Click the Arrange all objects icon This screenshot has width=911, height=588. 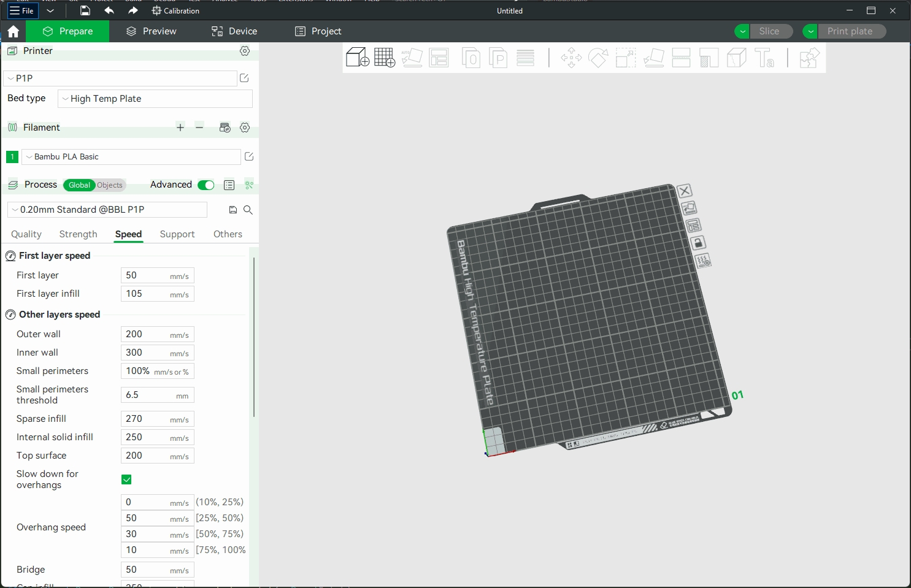439,58
